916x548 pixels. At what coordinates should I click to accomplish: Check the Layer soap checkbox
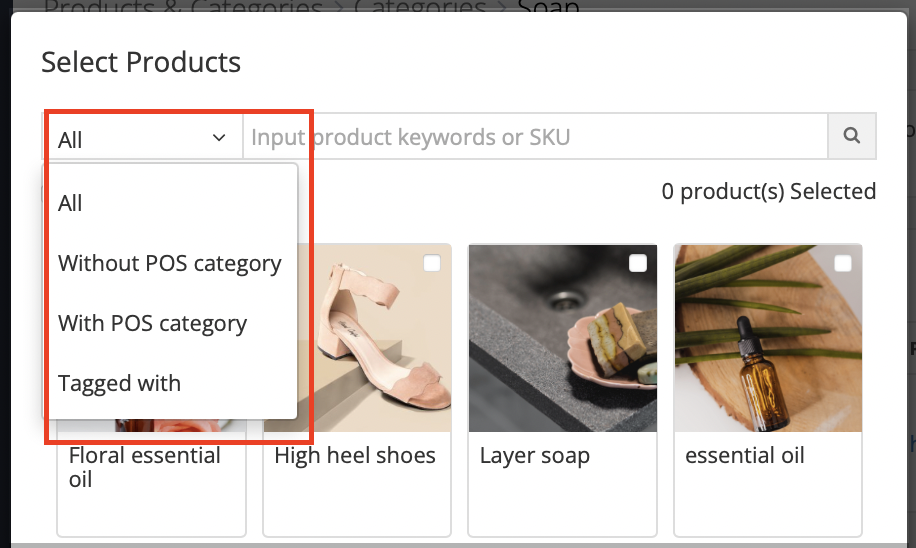pyautogui.click(x=637, y=263)
